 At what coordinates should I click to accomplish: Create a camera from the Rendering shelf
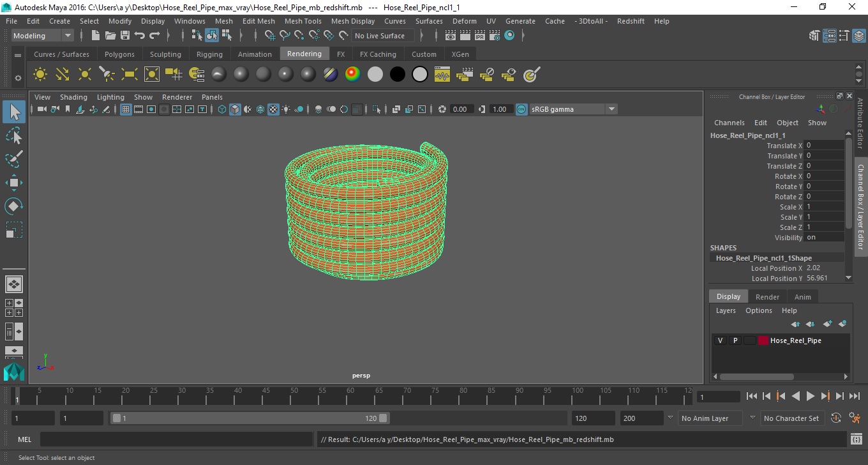pos(174,75)
